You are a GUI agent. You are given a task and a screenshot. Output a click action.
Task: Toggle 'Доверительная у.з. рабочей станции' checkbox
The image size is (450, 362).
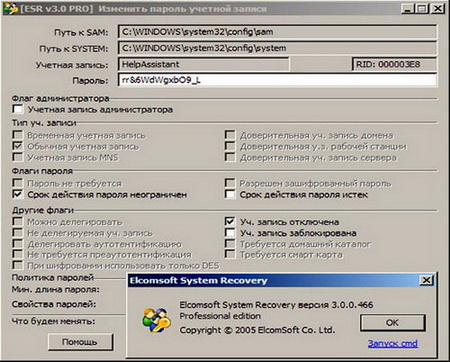coord(230,146)
